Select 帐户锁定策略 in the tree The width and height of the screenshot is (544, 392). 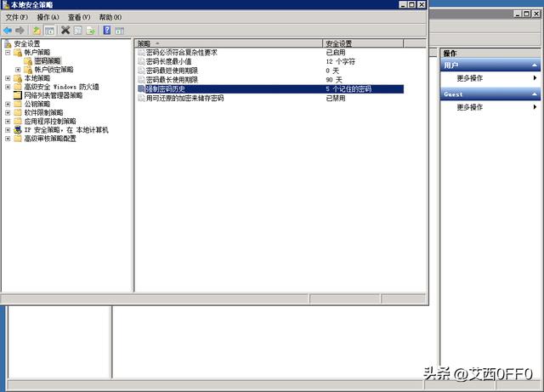(54, 70)
